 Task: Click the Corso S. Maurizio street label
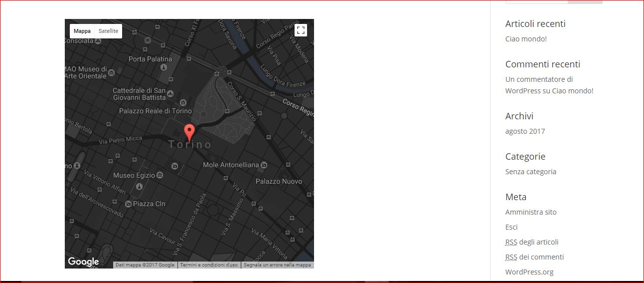pos(242,101)
